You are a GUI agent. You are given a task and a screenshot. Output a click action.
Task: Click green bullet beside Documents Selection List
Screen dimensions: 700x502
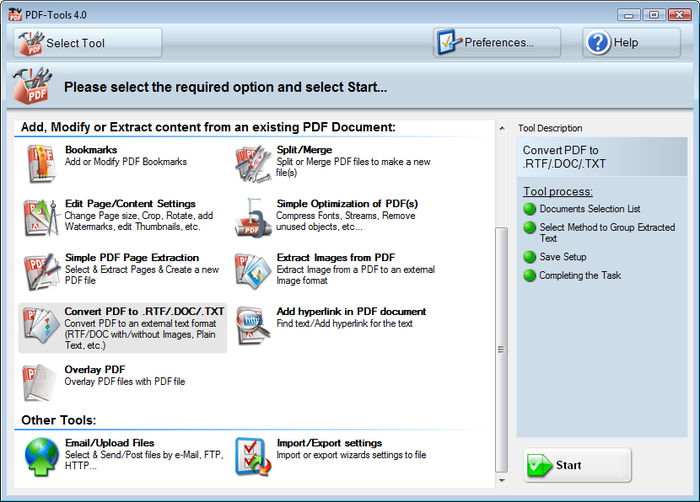(529, 209)
